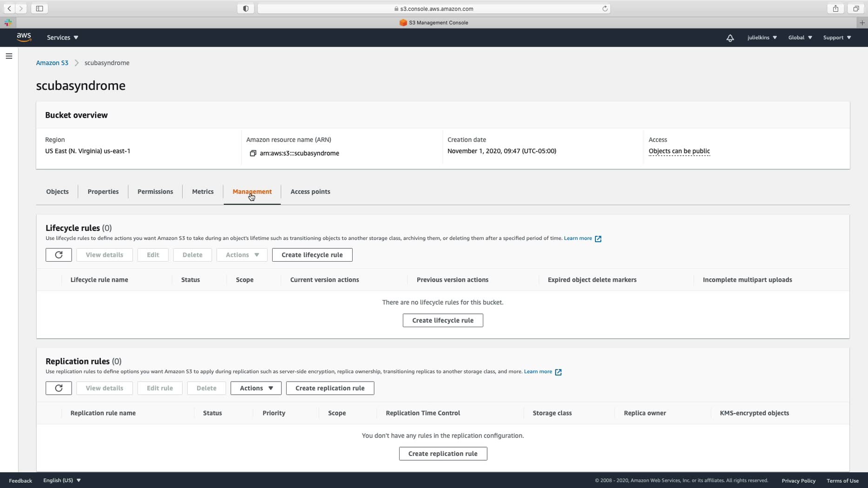Click the Current version actions column header
The image size is (868, 488).
pyautogui.click(x=324, y=280)
